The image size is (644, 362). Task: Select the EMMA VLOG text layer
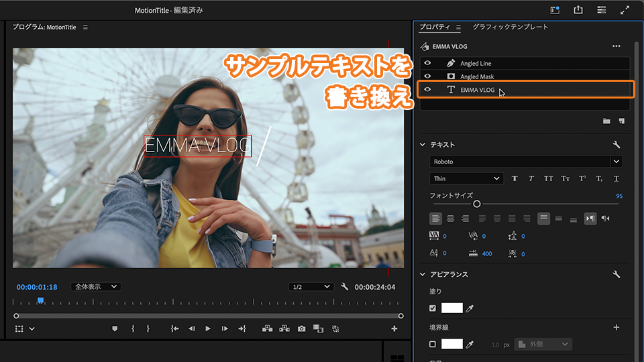[x=478, y=90]
